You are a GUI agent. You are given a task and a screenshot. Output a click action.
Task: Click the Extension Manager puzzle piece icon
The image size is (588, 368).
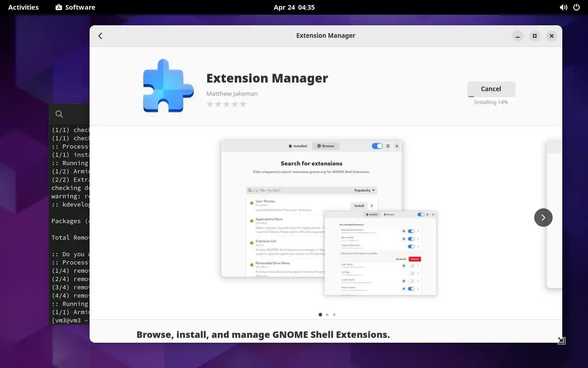(168, 86)
